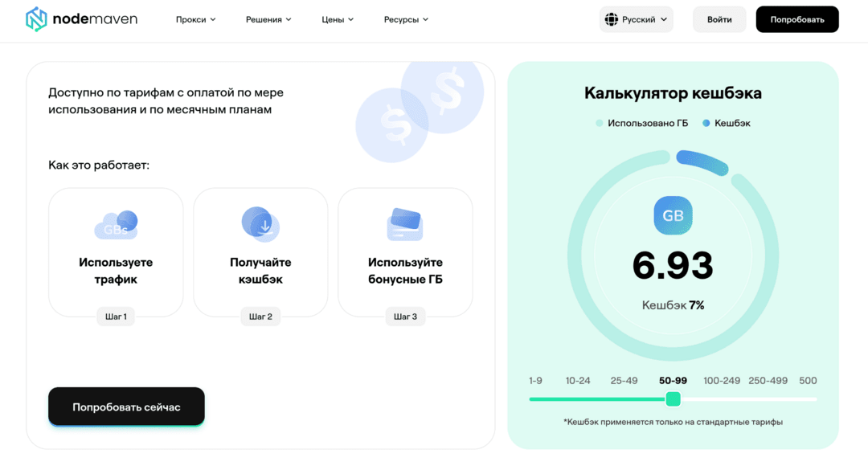Click the download cashback icon
Viewport: 868px width, 474px height.
[x=260, y=224]
